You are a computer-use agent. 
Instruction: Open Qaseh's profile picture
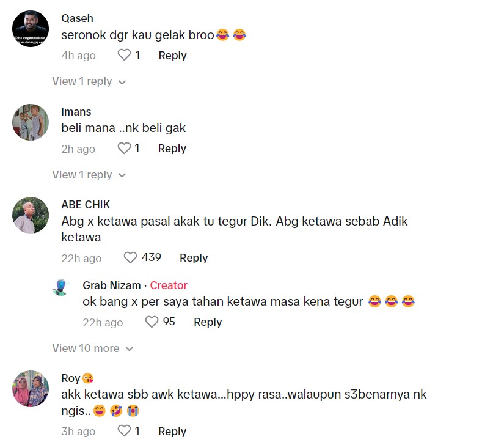coord(31,29)
